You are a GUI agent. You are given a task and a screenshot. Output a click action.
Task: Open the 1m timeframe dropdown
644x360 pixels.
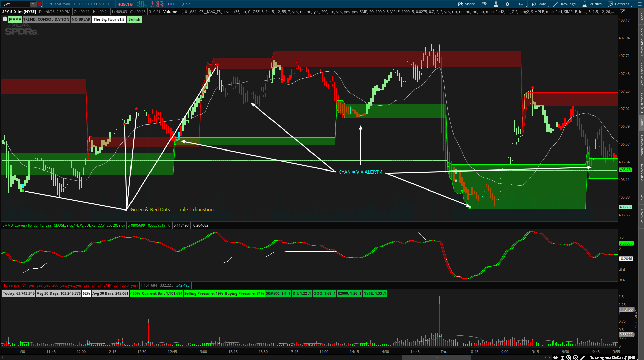[520, 4]
